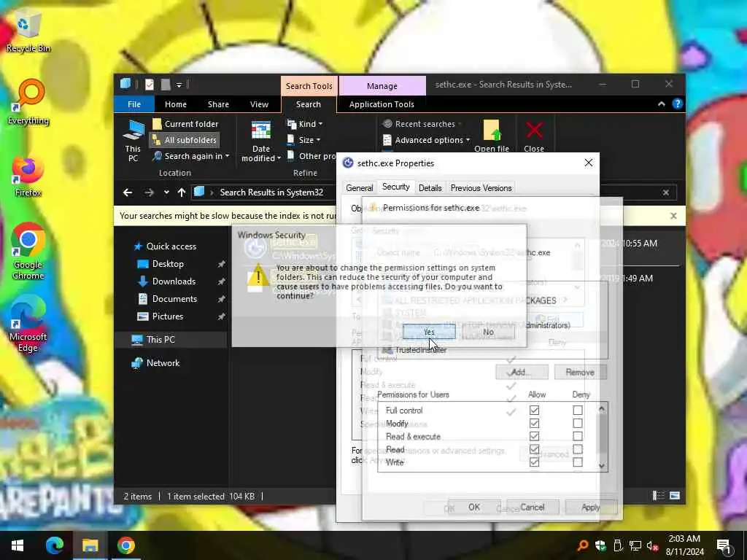Select Manage contextual tab
The image size is (747, 560).
coord(382,86)
